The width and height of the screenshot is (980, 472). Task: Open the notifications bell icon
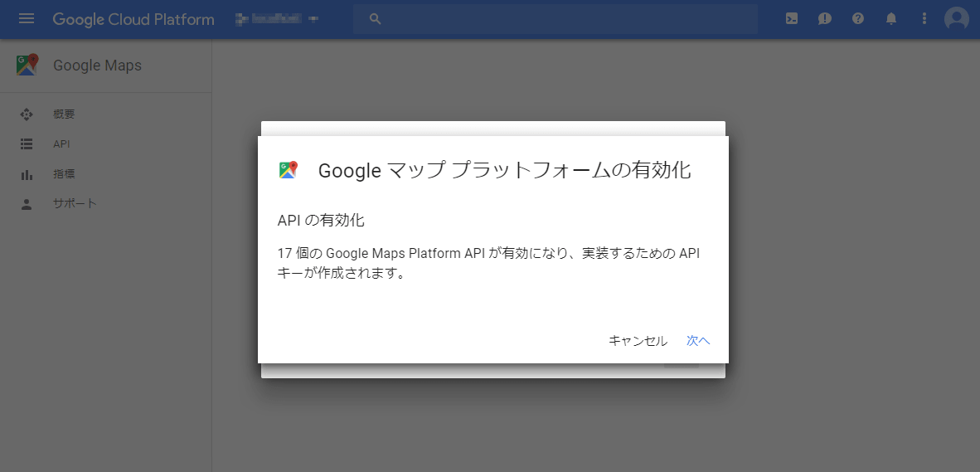[891, 19]
